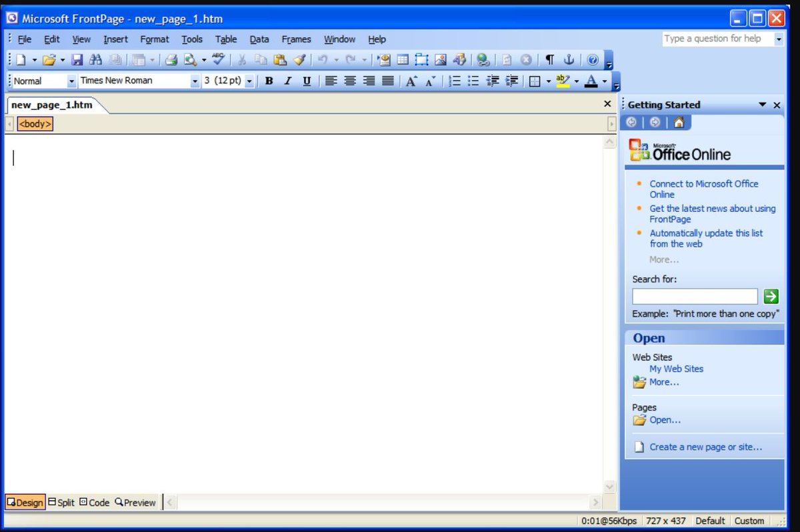This screenshot has width=800, height=532.
Task: Open My Web Sites link
Action: pos(676,369)
